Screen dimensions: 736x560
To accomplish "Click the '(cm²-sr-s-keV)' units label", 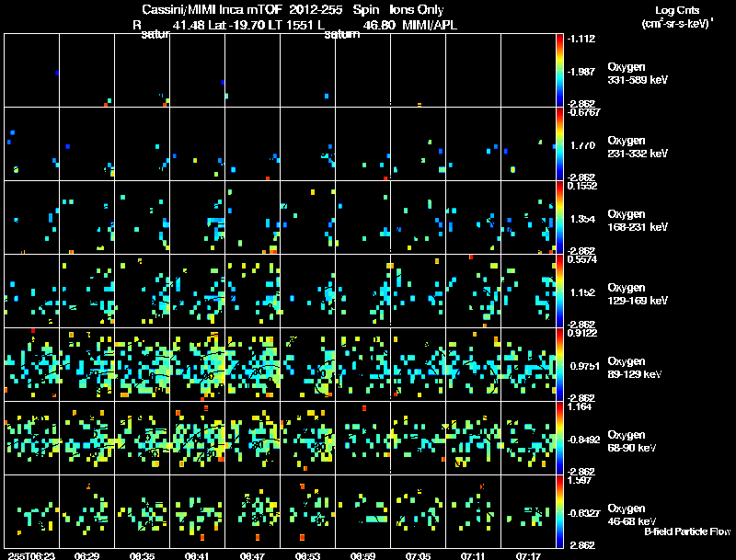I will click(677, 23).
